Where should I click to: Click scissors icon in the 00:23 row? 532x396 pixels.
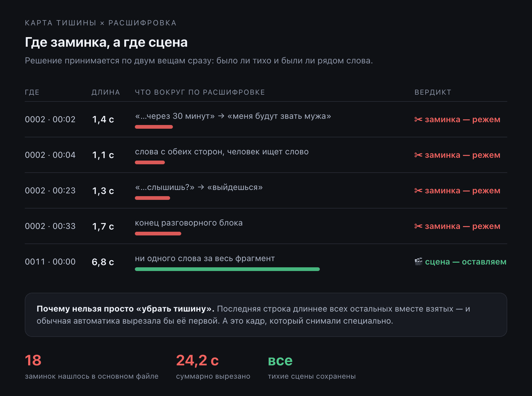418,191
